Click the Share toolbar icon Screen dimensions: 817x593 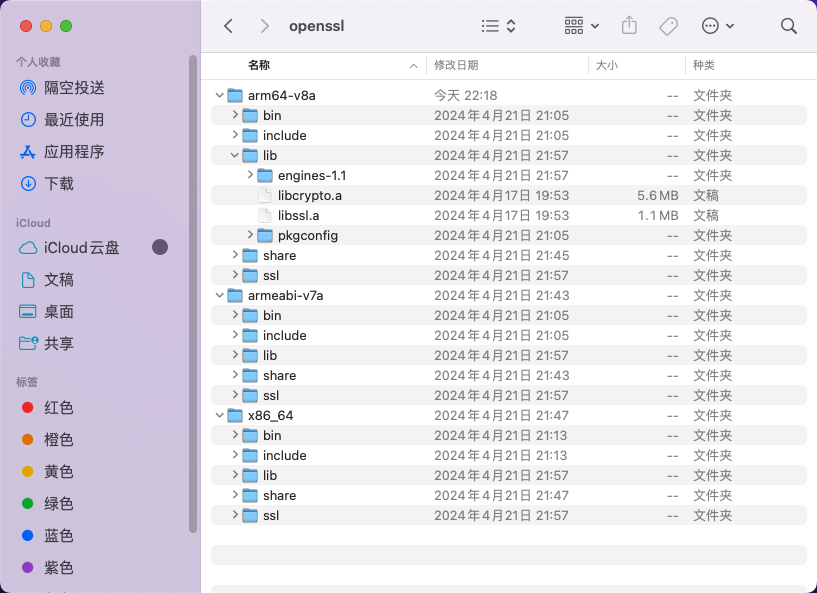pos(629,26)
